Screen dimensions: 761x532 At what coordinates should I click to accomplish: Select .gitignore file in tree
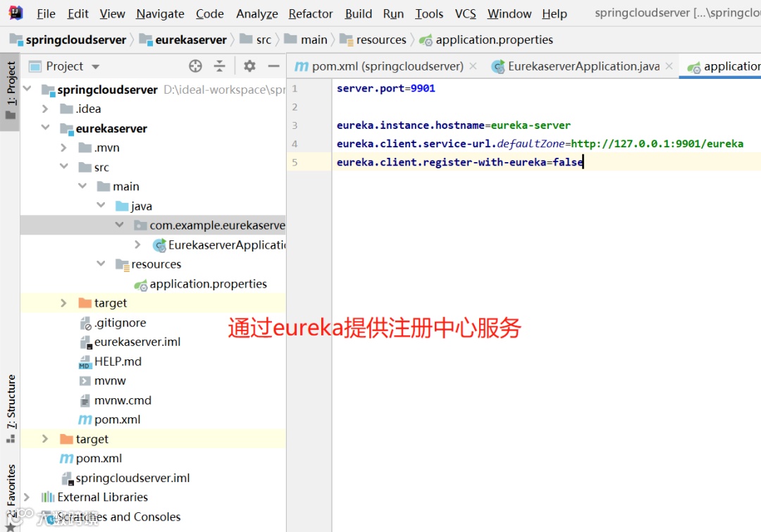pos(113,323)
